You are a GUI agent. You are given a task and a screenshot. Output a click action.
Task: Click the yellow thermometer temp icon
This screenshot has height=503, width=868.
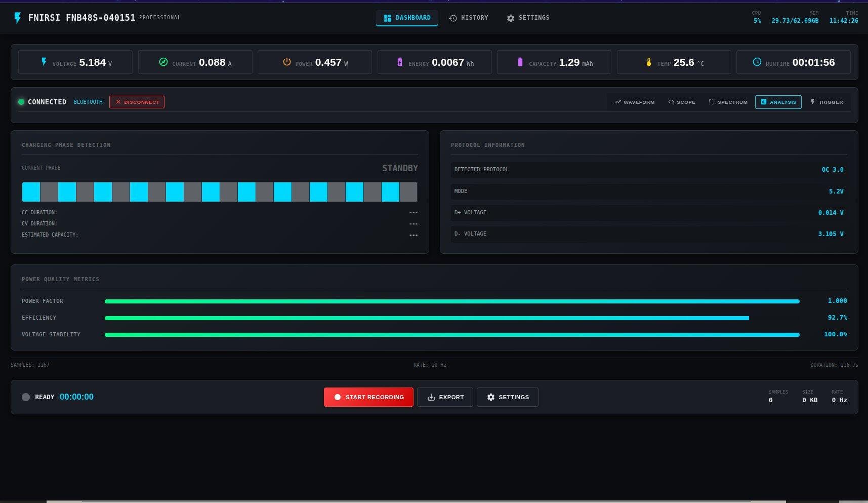tap(648, 62)
